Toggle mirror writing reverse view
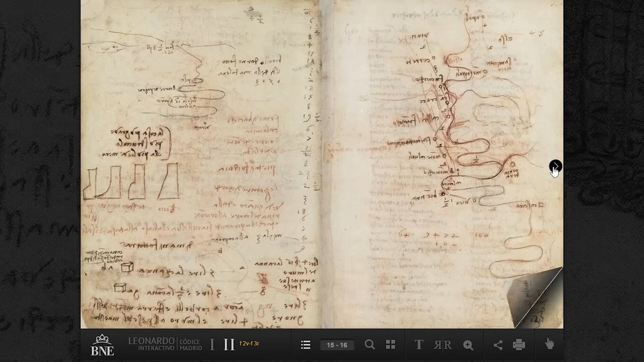The height and width of the screenshot is (362, 644). [x=443, y=345]
